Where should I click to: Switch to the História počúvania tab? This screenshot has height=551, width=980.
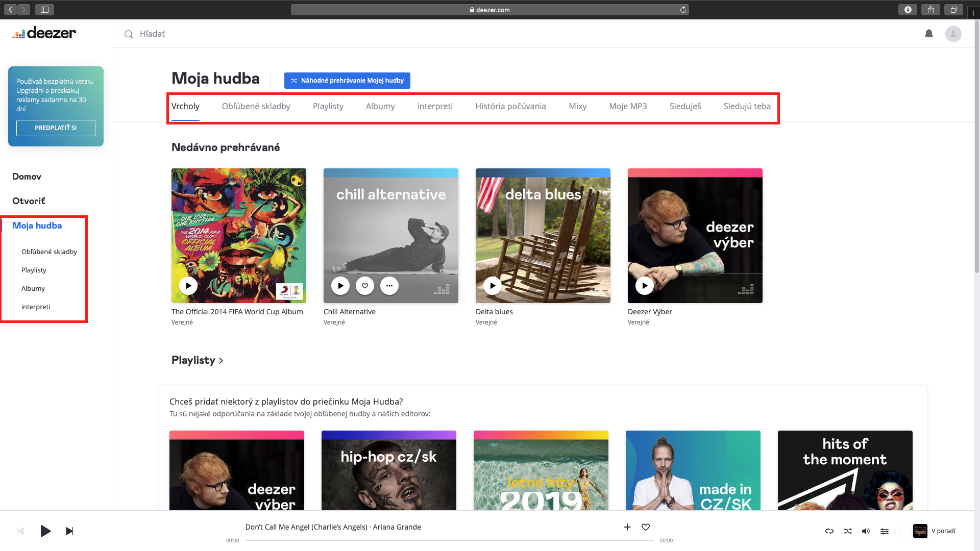pyautogui.click(x=510, y=107)
